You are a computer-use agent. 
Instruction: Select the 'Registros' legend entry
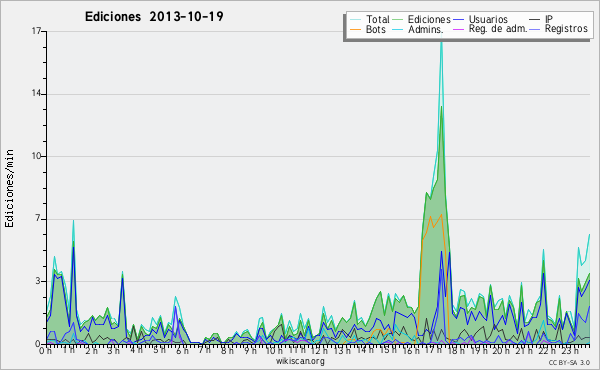tap(566, 29)
